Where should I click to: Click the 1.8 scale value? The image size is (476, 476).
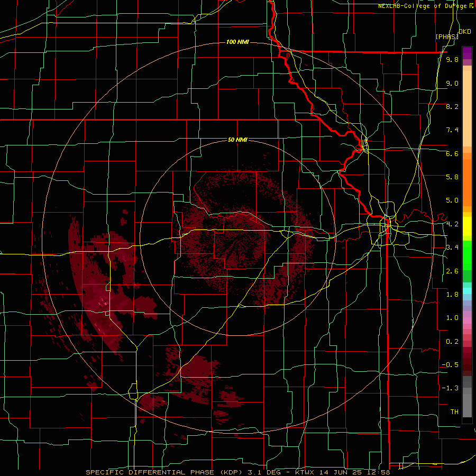coord(452,295)
